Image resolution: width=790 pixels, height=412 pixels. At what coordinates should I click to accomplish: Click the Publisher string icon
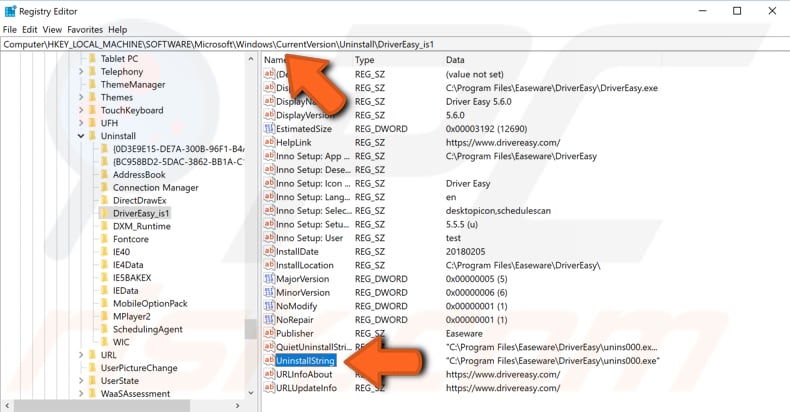[x=269, y=332]
